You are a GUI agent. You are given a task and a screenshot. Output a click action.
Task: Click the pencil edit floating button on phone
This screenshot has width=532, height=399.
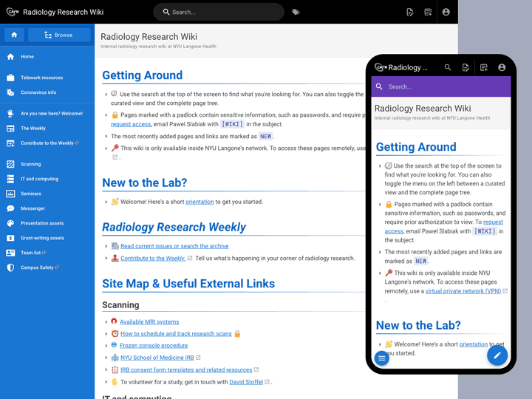(x=497, y=355)
